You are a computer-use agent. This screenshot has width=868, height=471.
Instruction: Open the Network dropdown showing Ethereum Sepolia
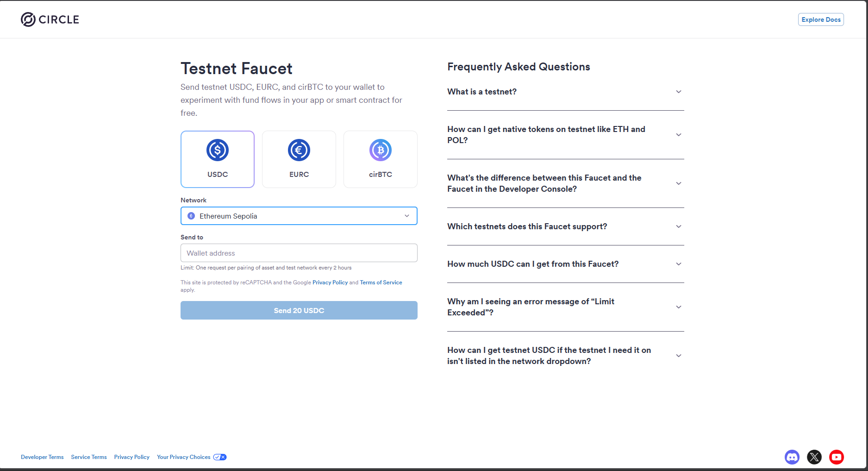[x=299, y=216]
